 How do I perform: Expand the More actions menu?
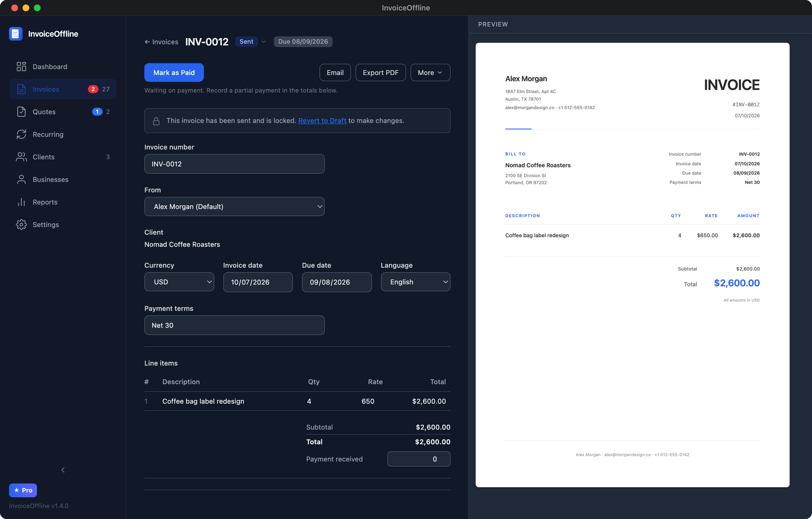[x=430, y=73]
